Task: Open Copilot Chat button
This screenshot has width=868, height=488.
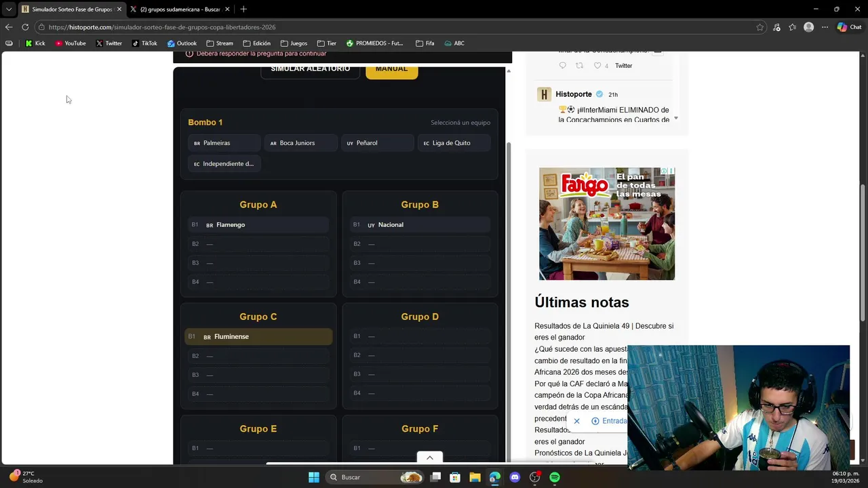Action: pos(849,27)
